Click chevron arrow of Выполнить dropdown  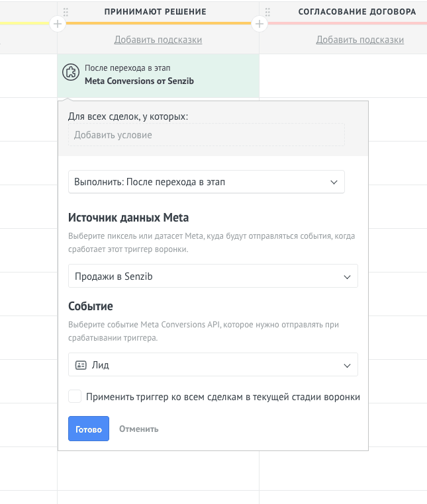tap(334, 183)
